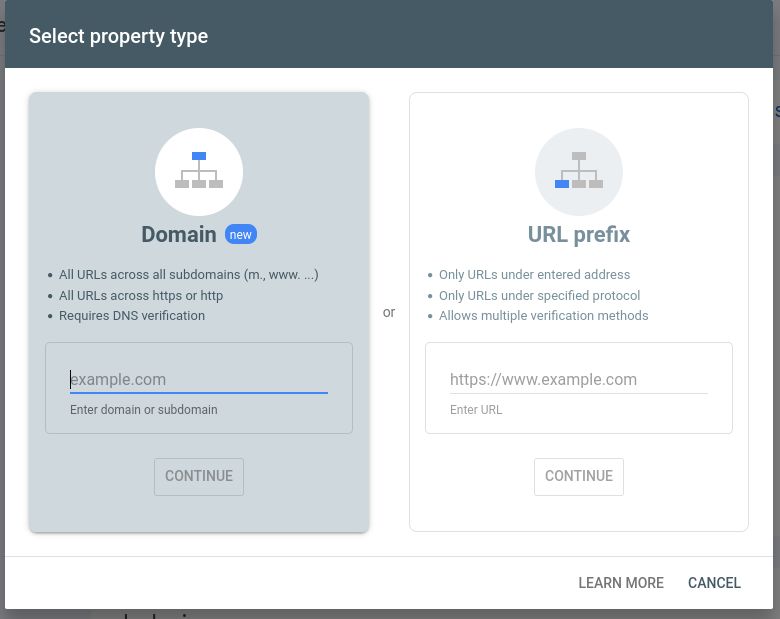Focus the example.com domain input field

click(x=199, y=380)
